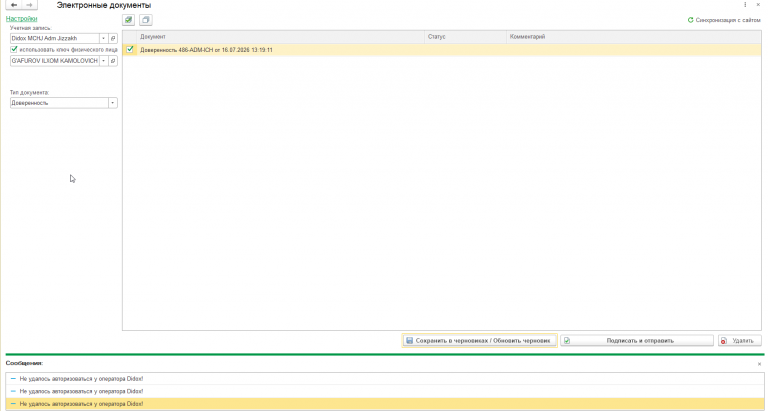768x411 pixels.
Task: Select the highlighted last 'Не удалось авторизоваться' message
Action: tap(384, 404)
